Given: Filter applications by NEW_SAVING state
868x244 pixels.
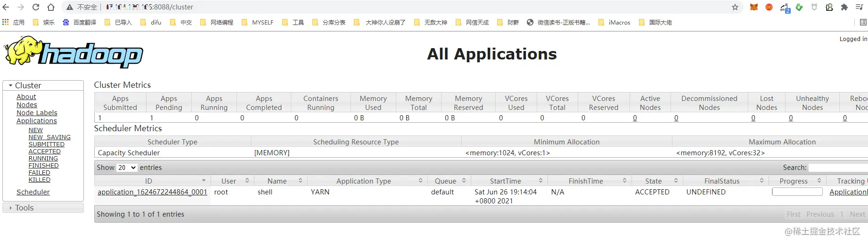Looking at the screenshot, I should (49, 137).
